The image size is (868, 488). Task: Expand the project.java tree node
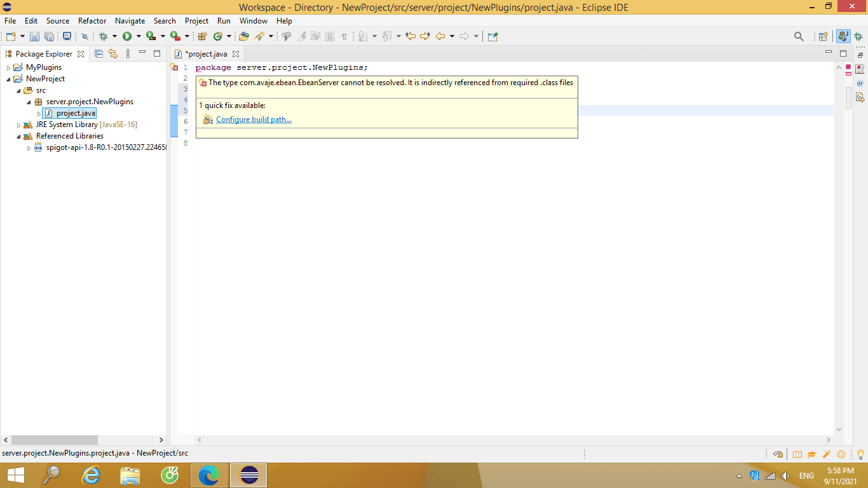(39, 114)
